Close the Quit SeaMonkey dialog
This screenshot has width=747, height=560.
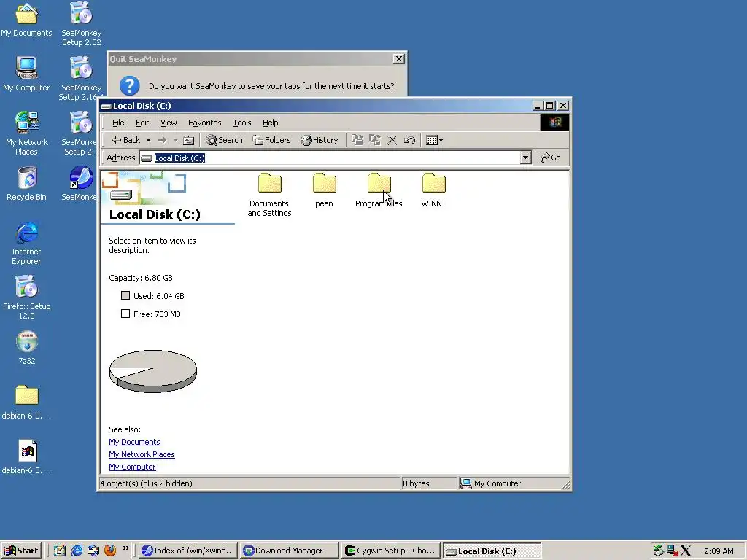coord(399,58)
